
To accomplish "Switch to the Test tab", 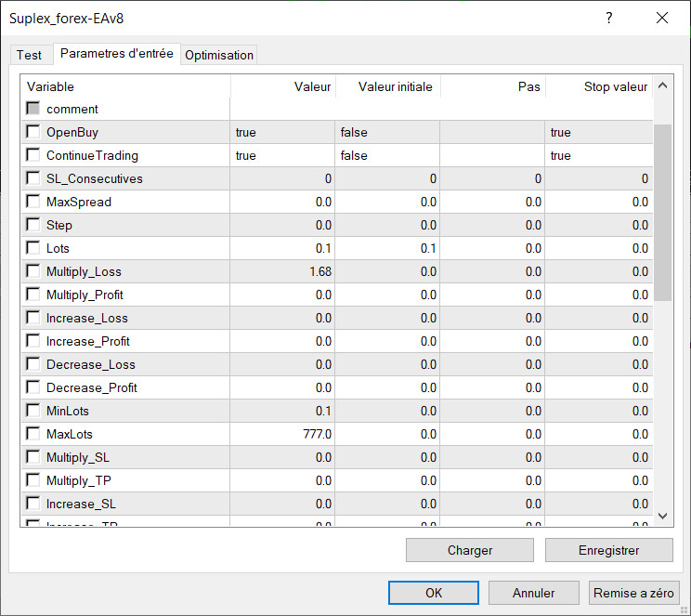I will coord(30,55).
